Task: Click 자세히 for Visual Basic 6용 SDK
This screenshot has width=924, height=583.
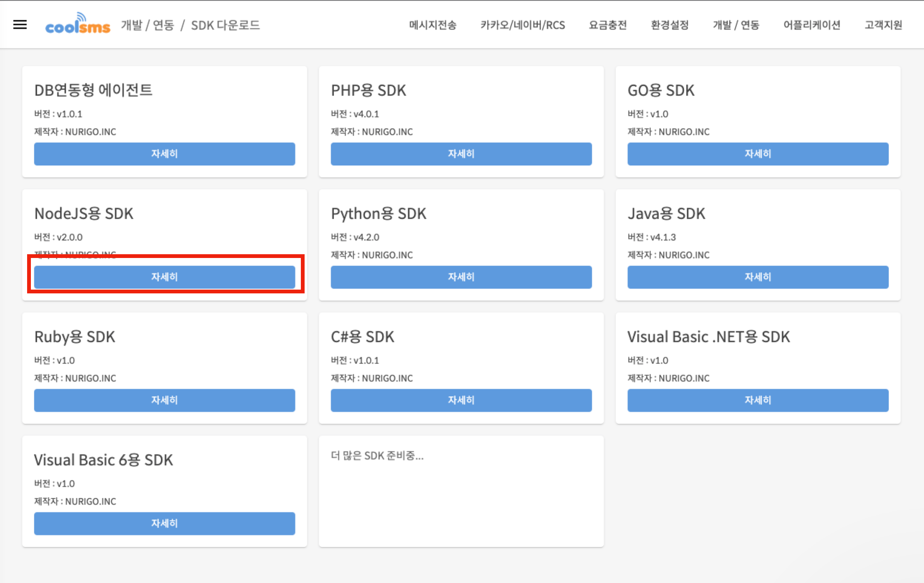Action: pyautogui.click(x=164, y=523)
